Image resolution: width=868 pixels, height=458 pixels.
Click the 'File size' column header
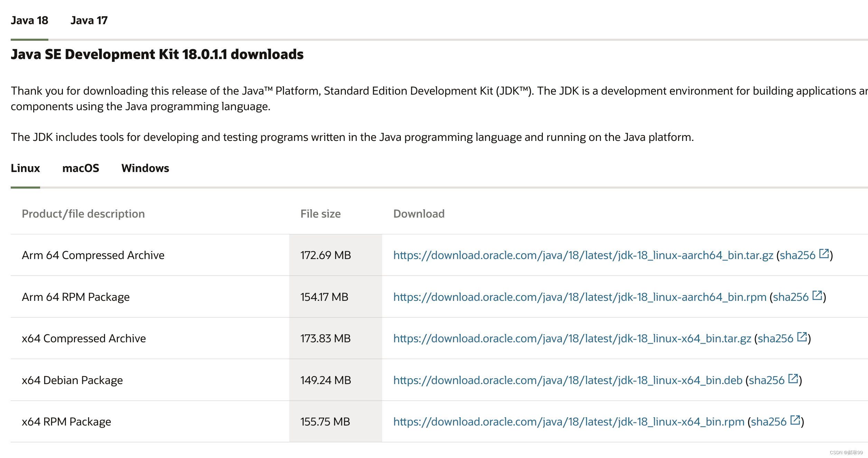(x=320, y=214)
